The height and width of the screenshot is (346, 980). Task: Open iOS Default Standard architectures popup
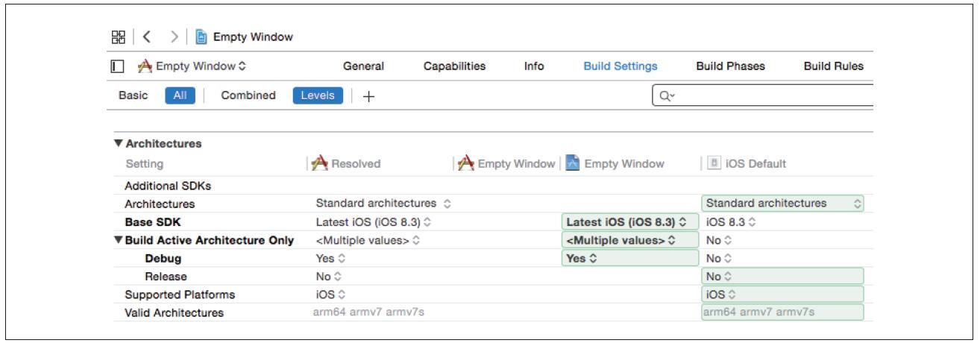pos(782,204)
